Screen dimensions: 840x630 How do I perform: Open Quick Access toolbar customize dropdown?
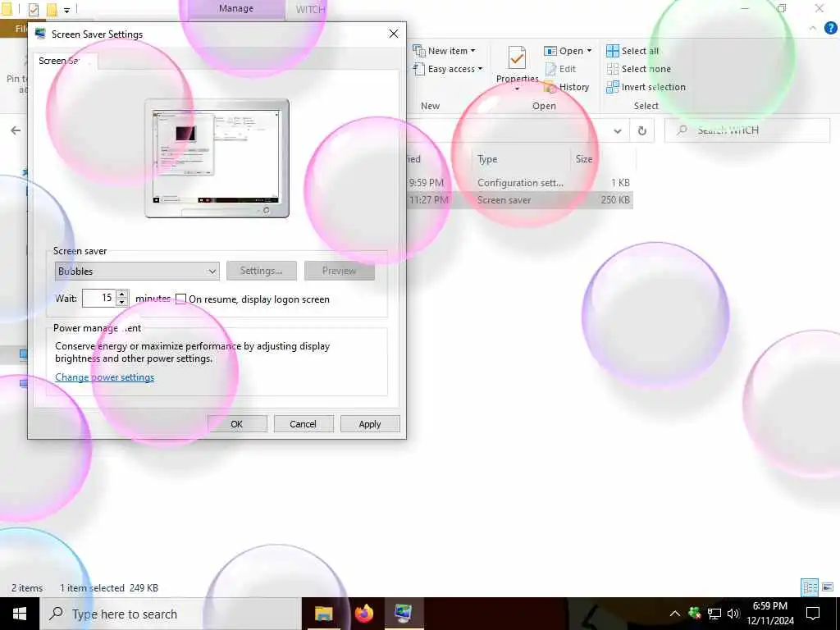coord(66,9)
